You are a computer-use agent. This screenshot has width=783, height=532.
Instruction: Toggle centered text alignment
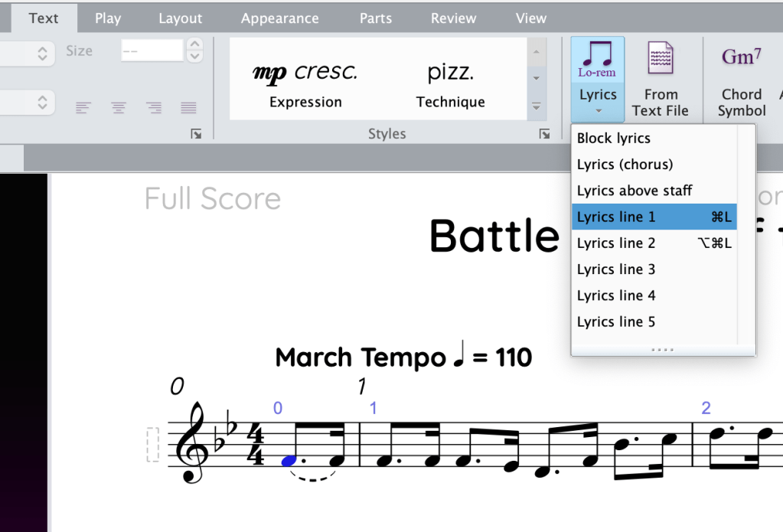tap(118, 108)
